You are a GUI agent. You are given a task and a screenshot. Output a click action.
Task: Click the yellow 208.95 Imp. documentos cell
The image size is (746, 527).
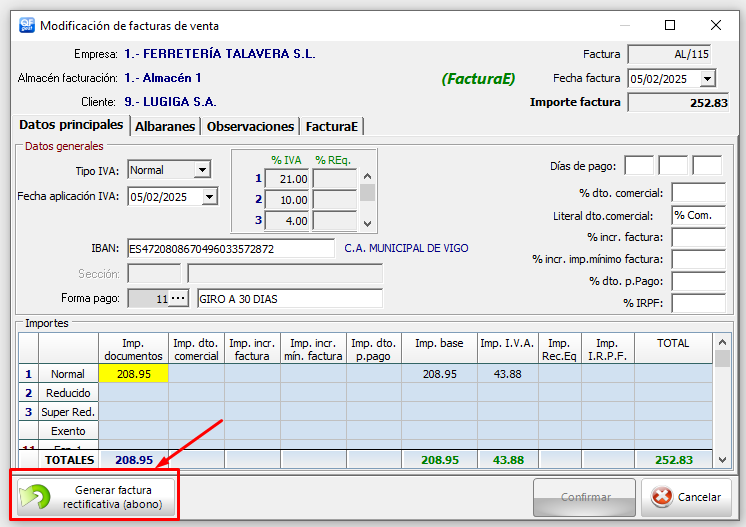tap(134, 374)
